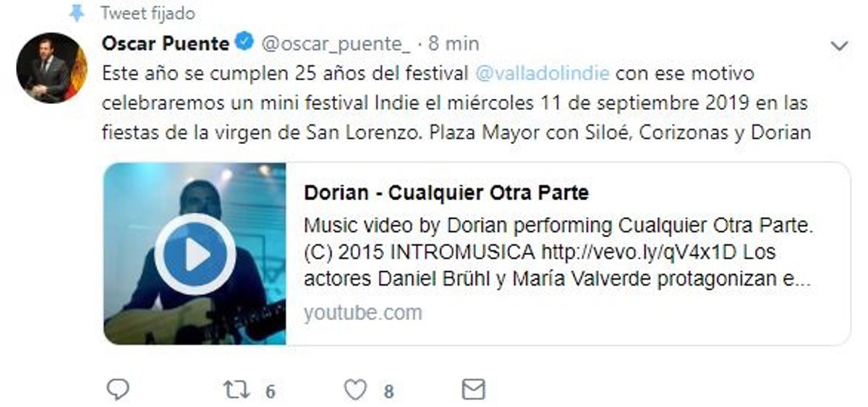Click the youtube.com source link

tap(362, 313)
